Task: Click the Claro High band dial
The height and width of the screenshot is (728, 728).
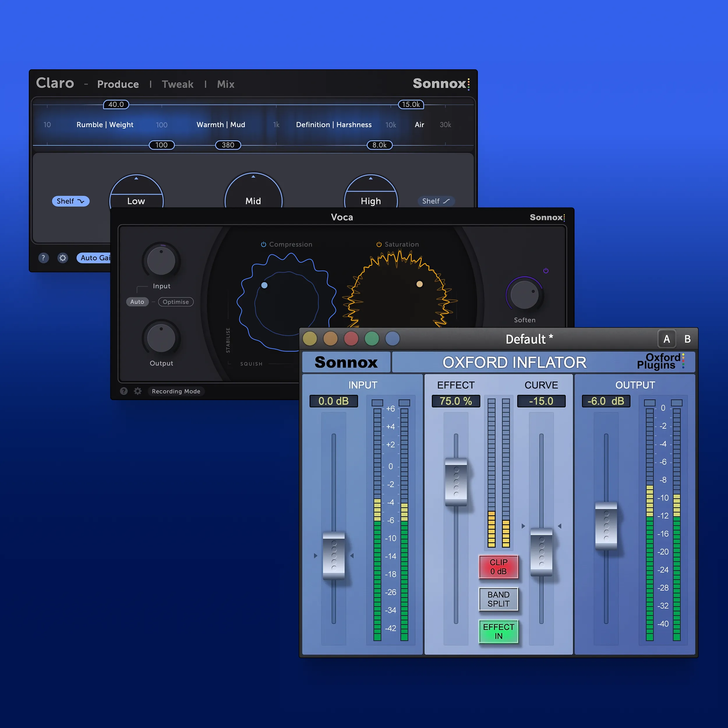Action: (x=371, y=191)
